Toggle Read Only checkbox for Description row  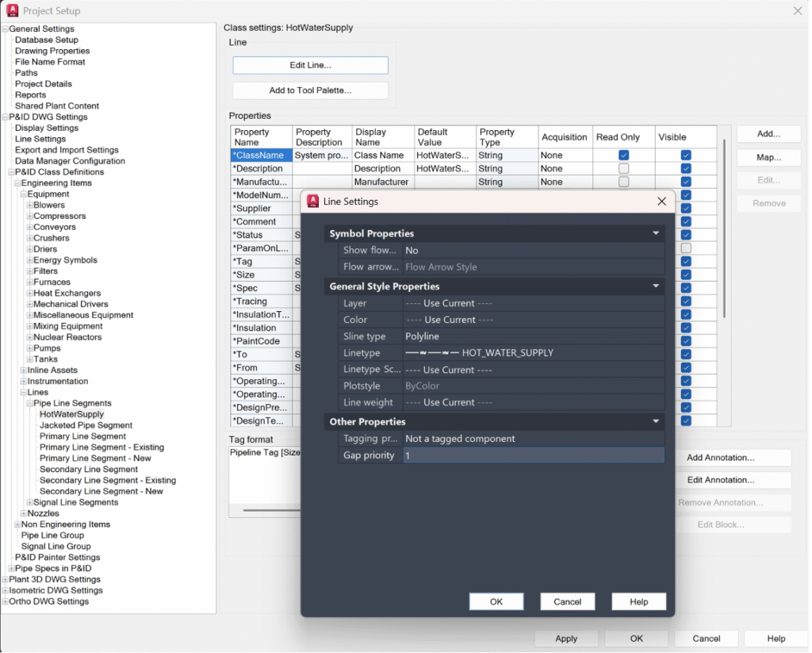[623, 168]
